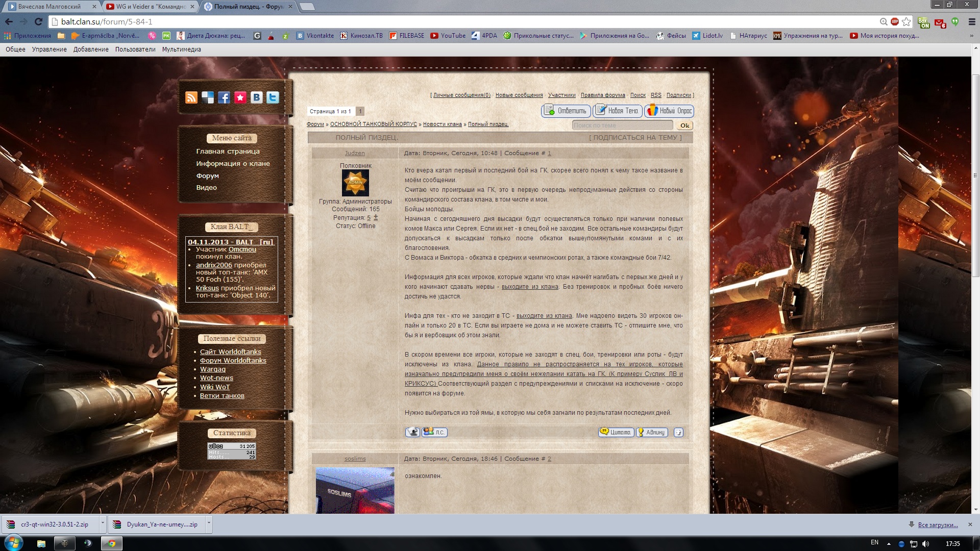Bookmark this page with the star icon
The image size is (980, 551).
pyautogui.click(x=906, y=21)
